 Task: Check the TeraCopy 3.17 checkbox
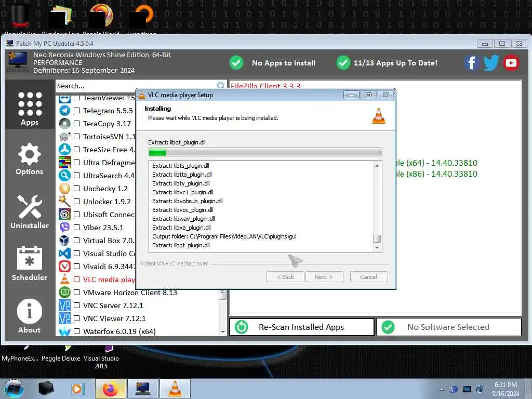click(77, 124)
